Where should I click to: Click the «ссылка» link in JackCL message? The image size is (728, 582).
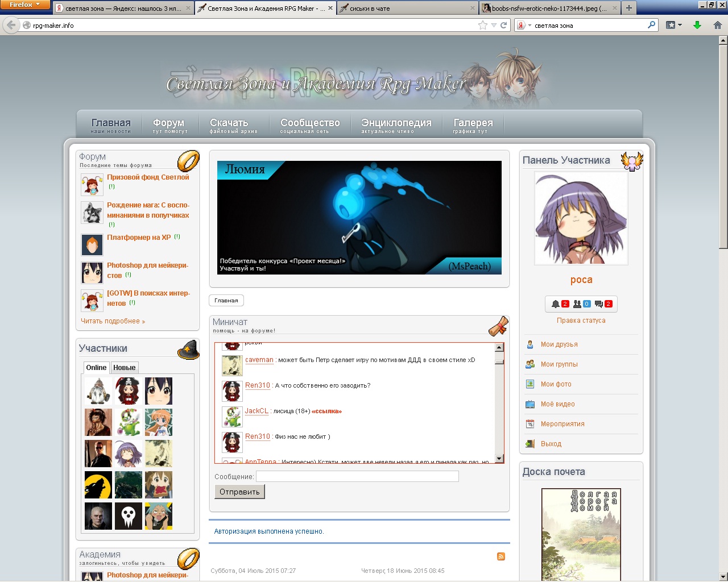326,411
